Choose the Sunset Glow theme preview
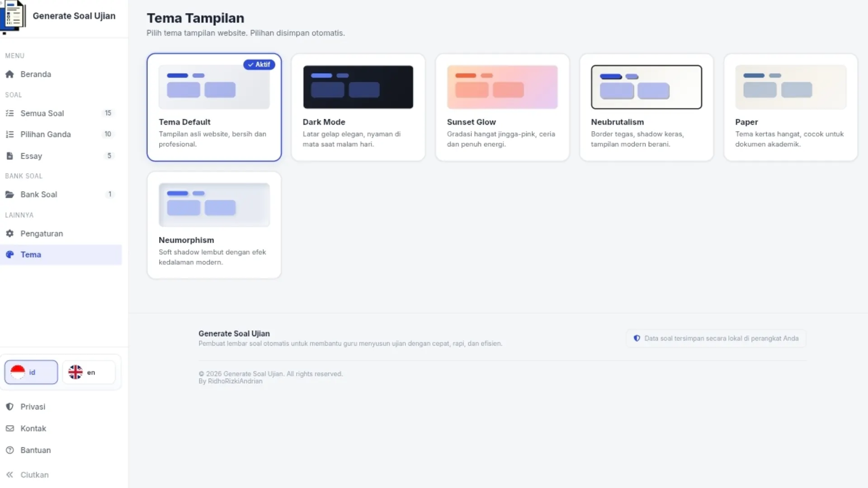This screenshot has height=488, width=868. coord(502,87)
